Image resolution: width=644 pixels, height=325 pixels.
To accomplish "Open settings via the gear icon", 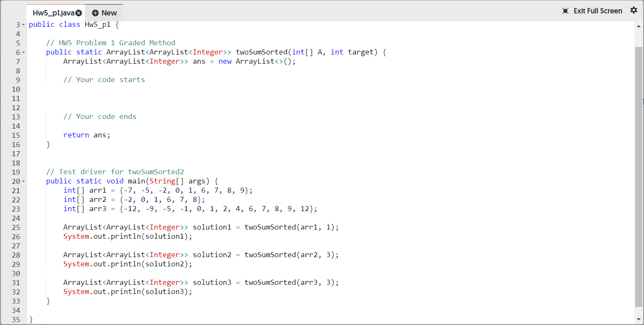I will pos(634,10).
